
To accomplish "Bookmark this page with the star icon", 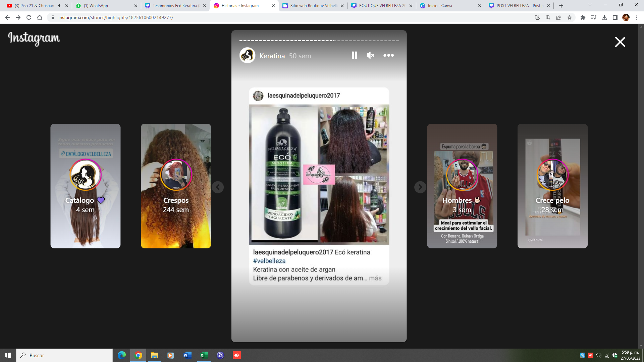I will point(570,17).
